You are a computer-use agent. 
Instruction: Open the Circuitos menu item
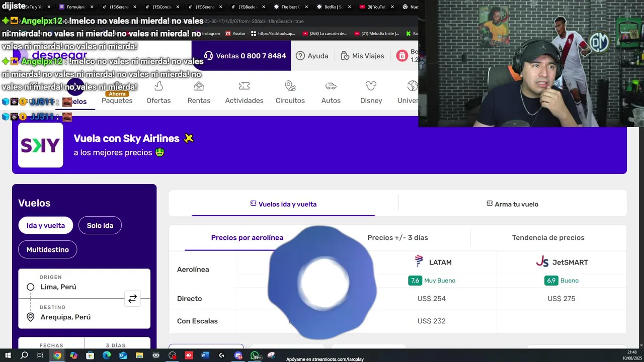[290, 101]
